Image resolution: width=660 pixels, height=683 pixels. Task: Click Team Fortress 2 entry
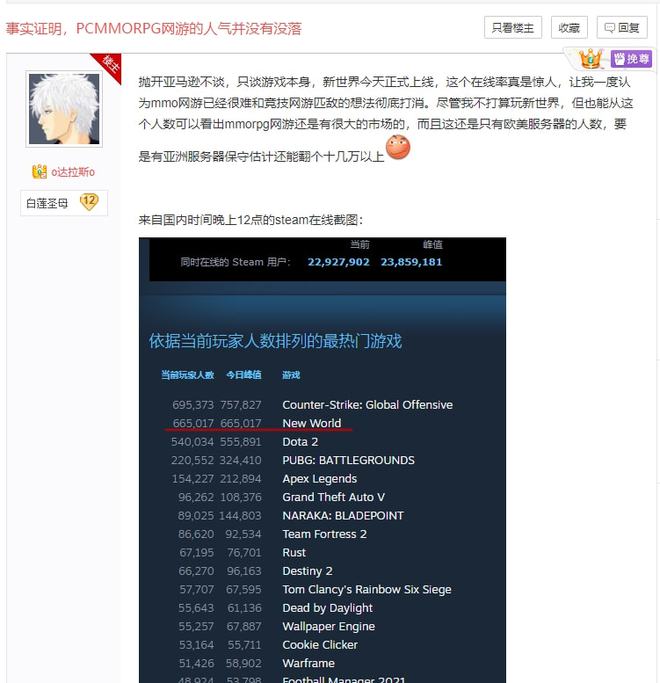tap(324, 534)
